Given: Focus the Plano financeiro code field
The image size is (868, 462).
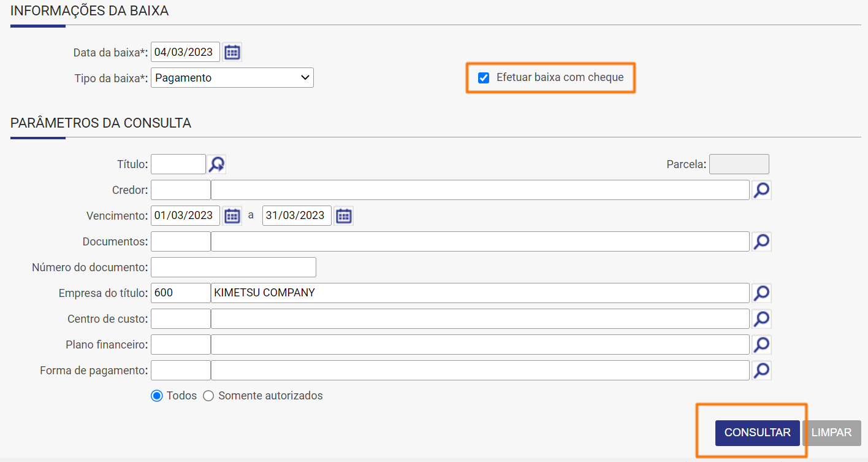Looking at the screenshot, I should [181, 345].
